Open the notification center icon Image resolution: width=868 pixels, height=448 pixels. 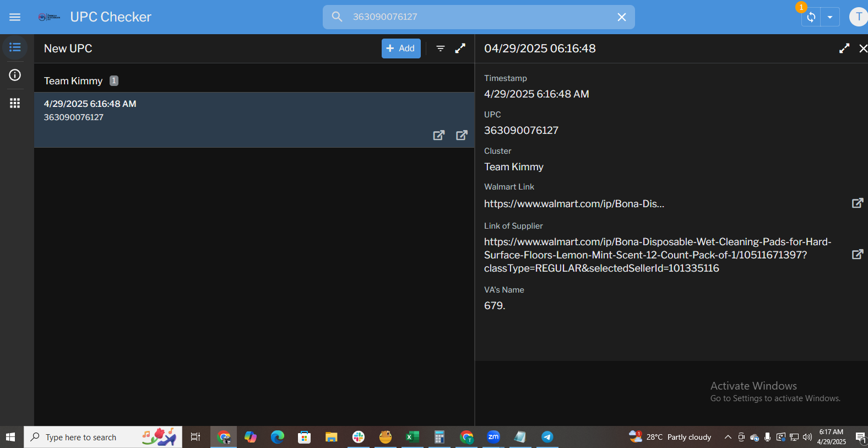tap(861, 438)
